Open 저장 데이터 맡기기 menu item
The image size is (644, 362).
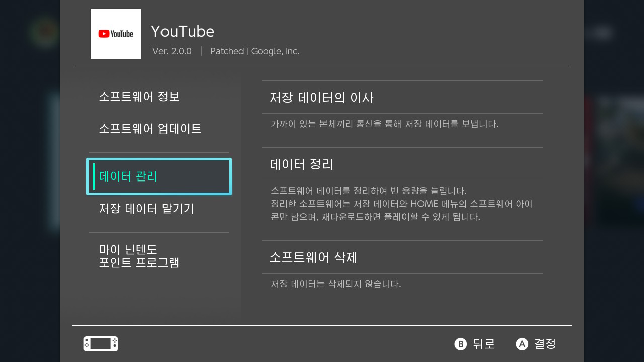point(159,209)
